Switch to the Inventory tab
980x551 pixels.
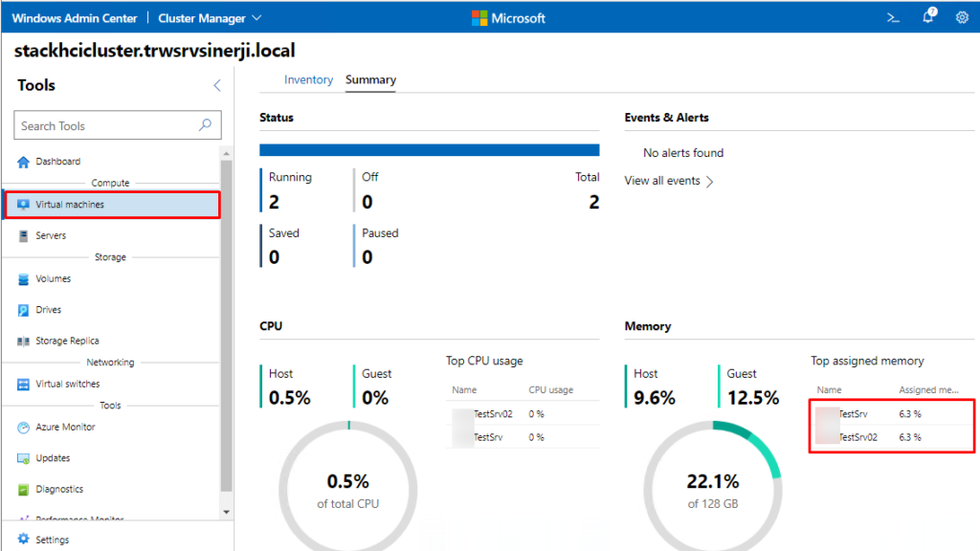point(308,80)
